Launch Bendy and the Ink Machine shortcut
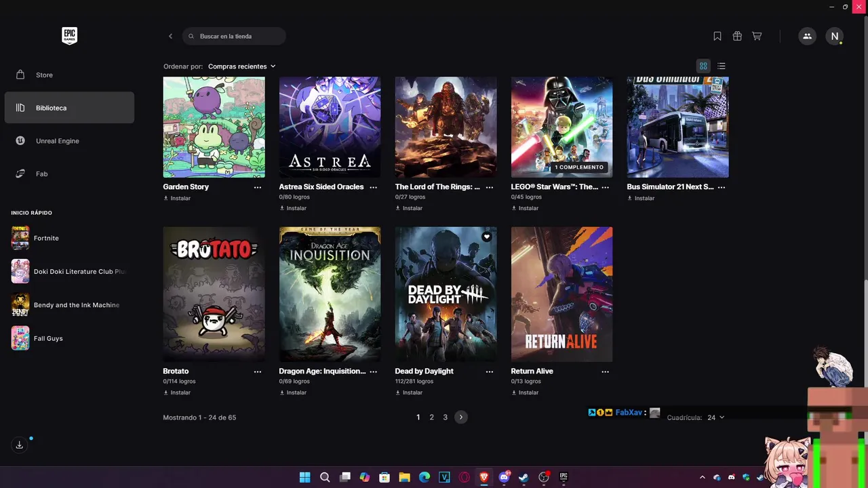This screenshot has width=868, height=488. [x=69, y=305]
